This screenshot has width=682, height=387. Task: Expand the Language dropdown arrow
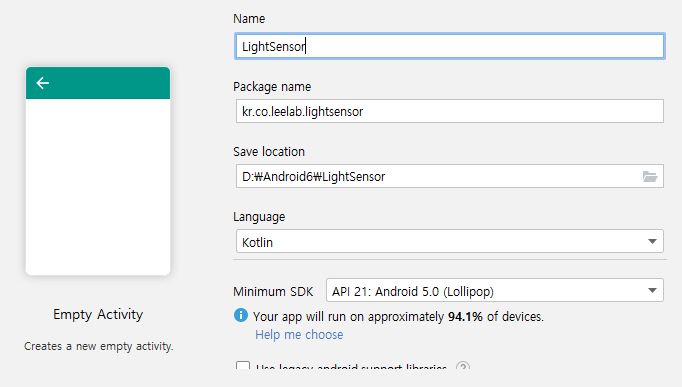pos(652,241)
